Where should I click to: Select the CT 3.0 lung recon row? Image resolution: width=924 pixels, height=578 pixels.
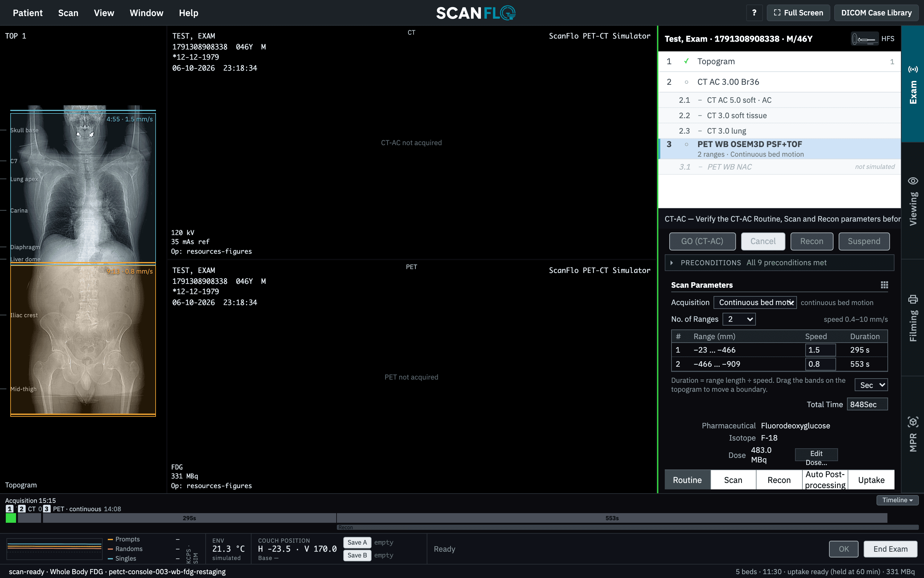(779, 131)
